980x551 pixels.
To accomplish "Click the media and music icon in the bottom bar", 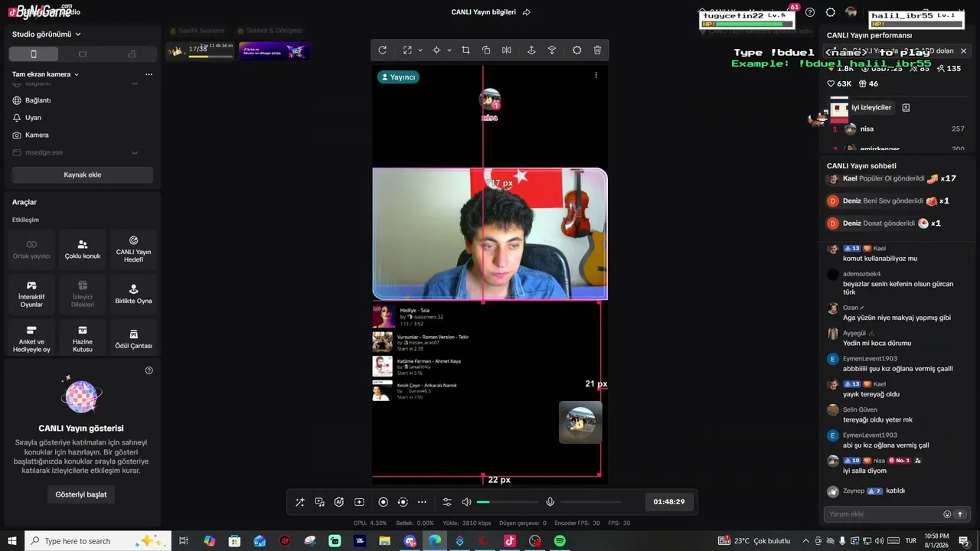I will click(x=320, y=502).
